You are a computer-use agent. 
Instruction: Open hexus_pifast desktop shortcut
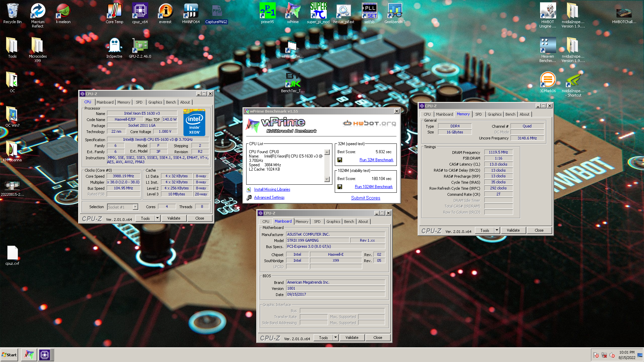[344, 13]
